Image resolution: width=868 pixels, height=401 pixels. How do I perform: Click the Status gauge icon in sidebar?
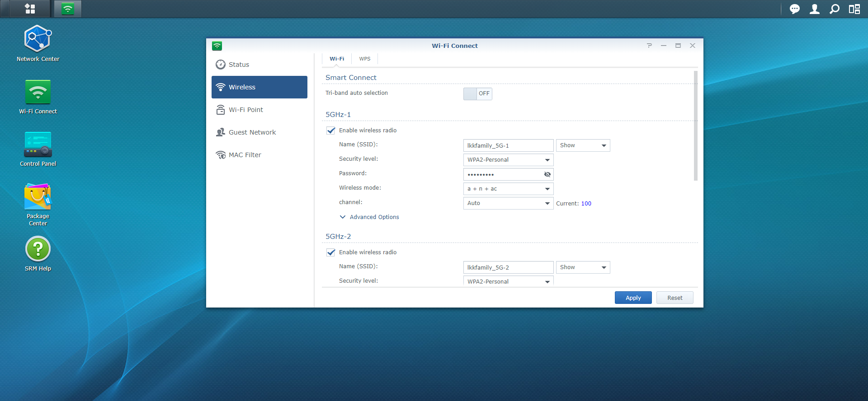click(221, 65)
